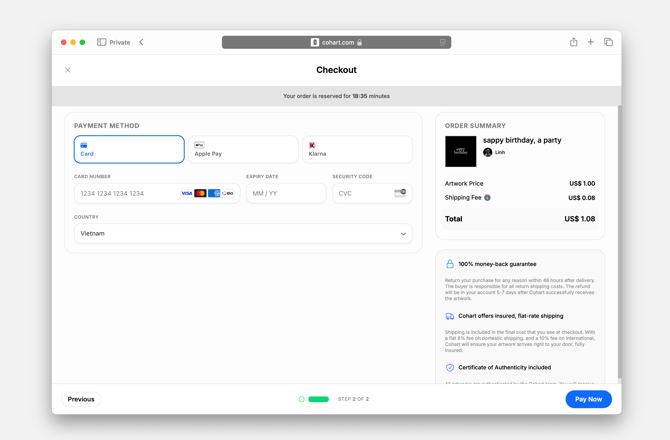
Task: Open the artwork thumbnail in order summary
Action: point(460,151)
